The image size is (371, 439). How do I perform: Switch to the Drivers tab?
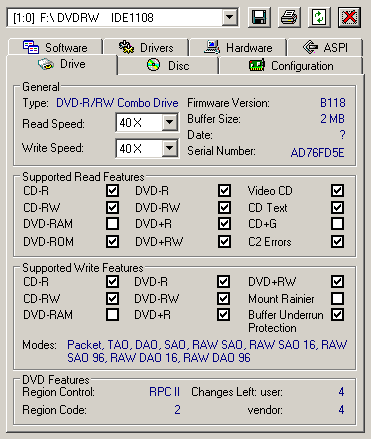[146, 47]
